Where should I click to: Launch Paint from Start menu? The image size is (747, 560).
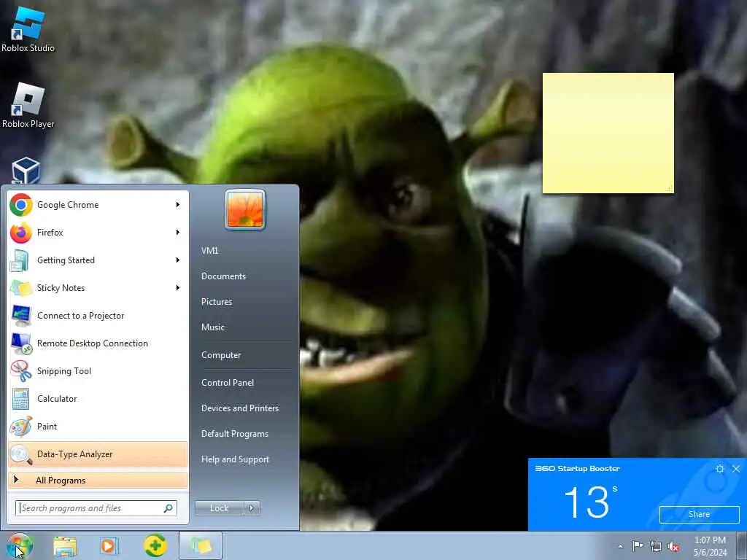click(98, 426)
